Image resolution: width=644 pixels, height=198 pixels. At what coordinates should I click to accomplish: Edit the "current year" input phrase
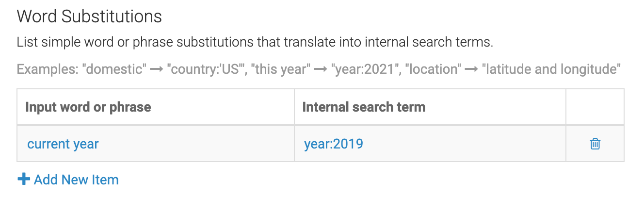63,144
